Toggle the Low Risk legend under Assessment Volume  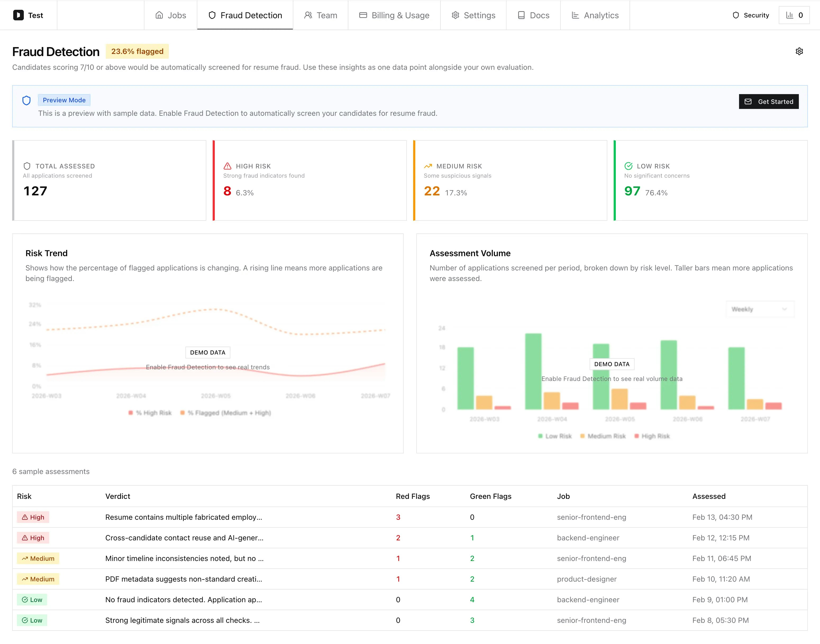(554, 436)
